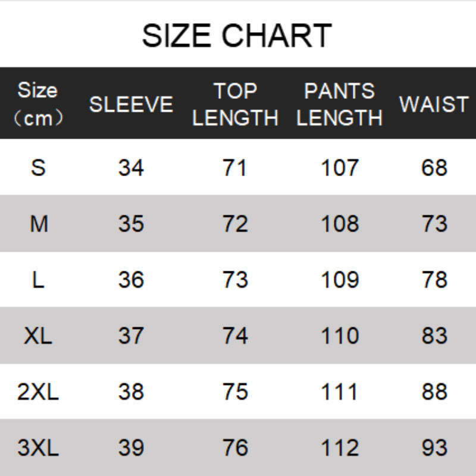
Task: Click the 3XL size row label
Action: [x=38, y=448]
